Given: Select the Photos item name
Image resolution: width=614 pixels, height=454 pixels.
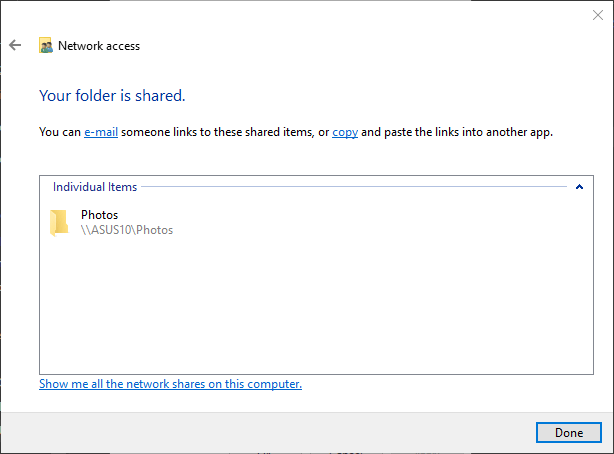Looking at the screenshot, I should [99, 215].
